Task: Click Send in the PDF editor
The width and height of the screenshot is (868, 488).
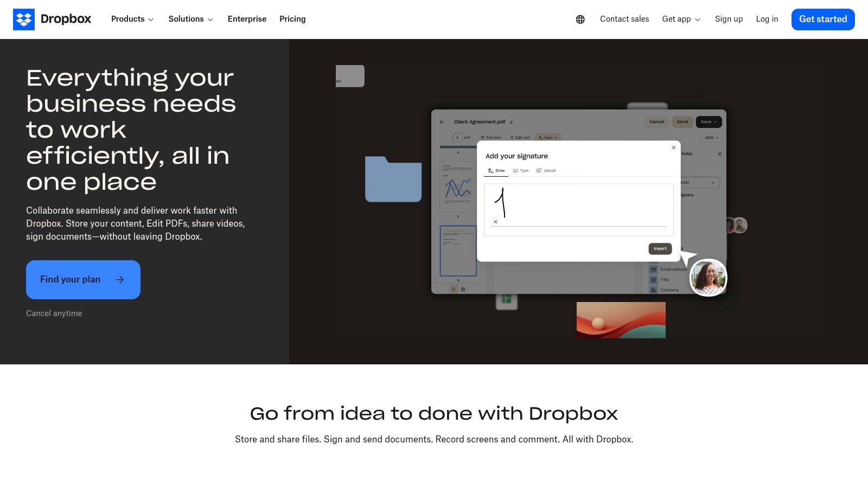Action: 682,122
